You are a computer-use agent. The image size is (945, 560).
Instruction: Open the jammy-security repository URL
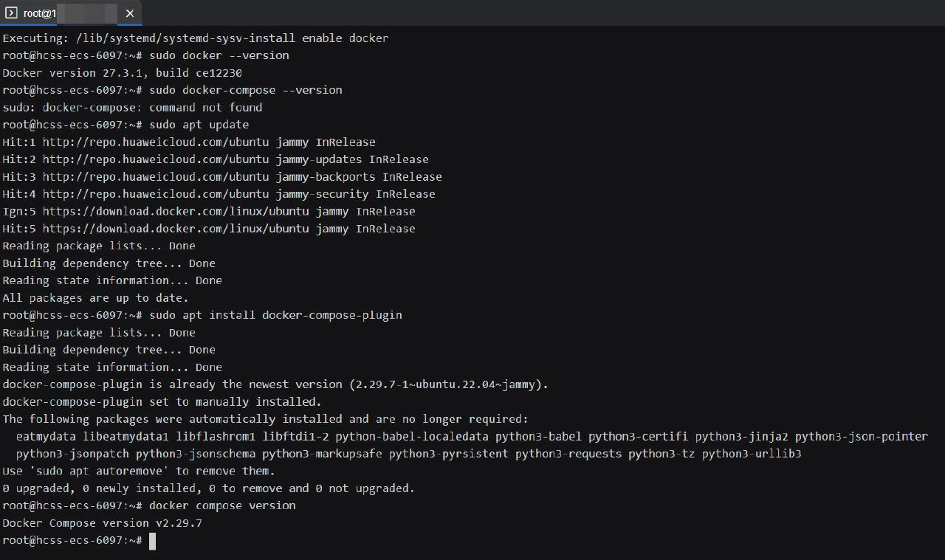[156, 194]
